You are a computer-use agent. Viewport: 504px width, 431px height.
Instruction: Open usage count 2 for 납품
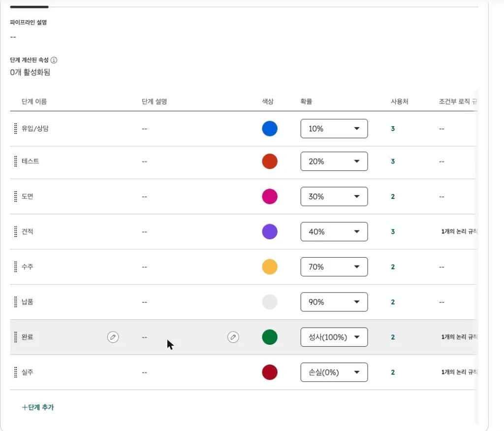click(x=393, y=302)
